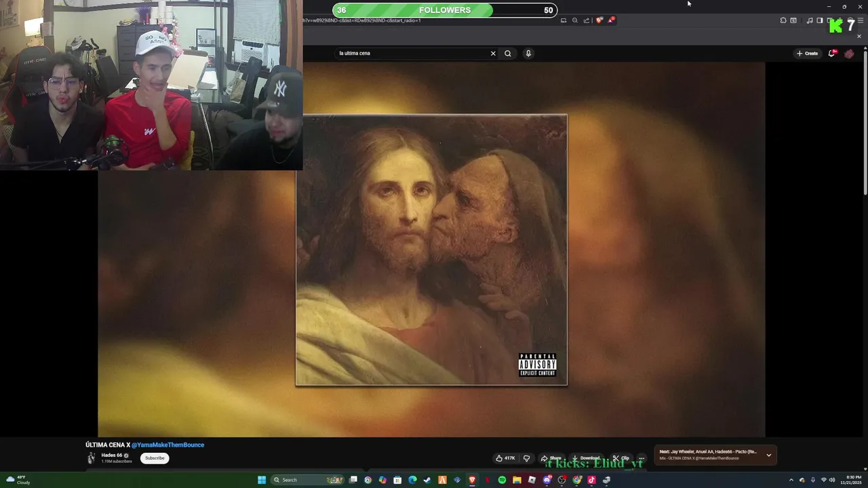
Task: Click the 'Next: Jay Wheeler, Anuel AA' queue text
Action: click(708, 451)
